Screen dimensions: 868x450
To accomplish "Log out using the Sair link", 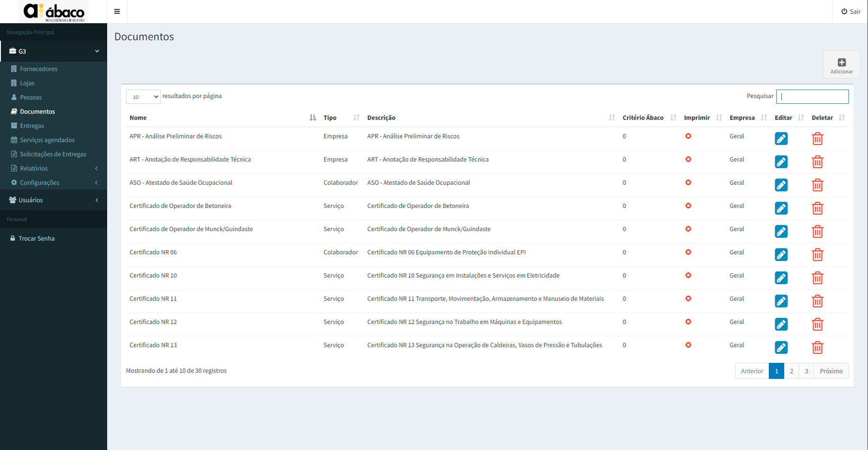I will click(851, 11).
